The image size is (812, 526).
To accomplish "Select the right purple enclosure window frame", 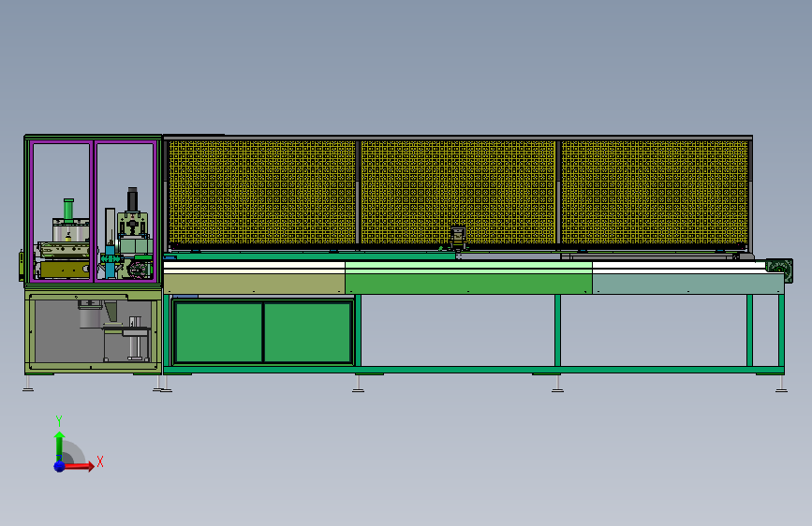I will pos(125,212).
